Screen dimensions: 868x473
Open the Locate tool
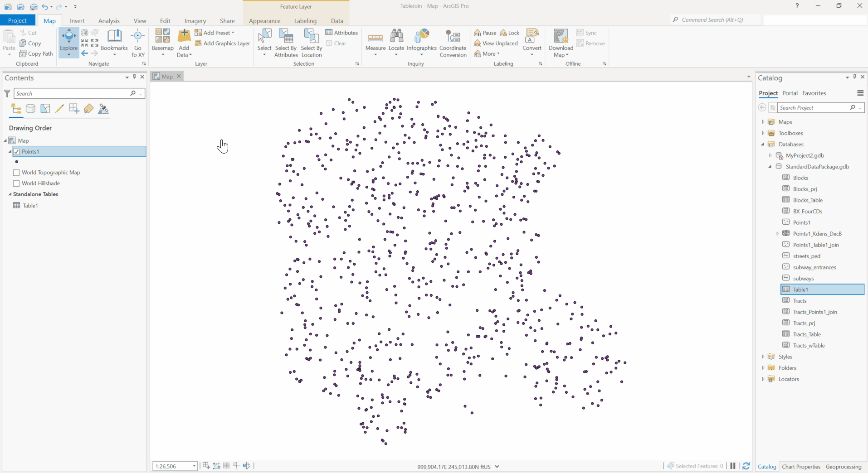tap(396, 42)
